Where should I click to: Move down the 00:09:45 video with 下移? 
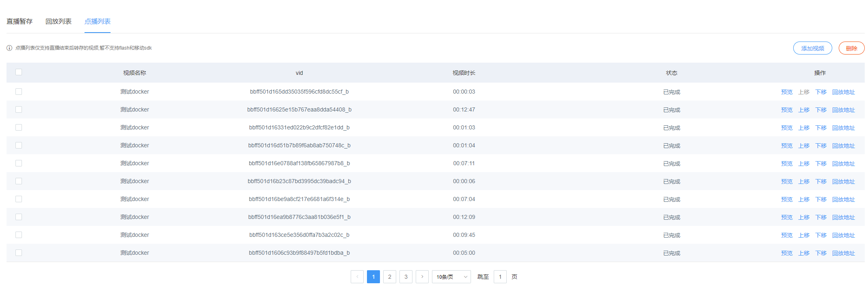point(821,235)
